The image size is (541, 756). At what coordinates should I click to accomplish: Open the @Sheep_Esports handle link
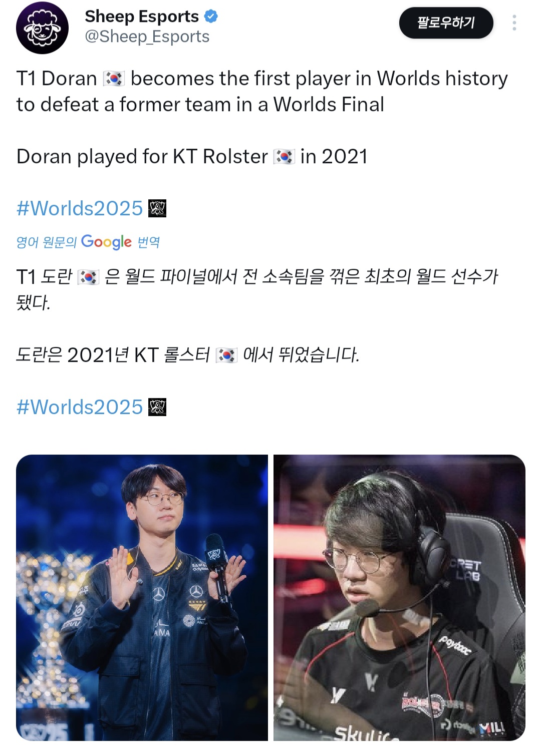147,37
